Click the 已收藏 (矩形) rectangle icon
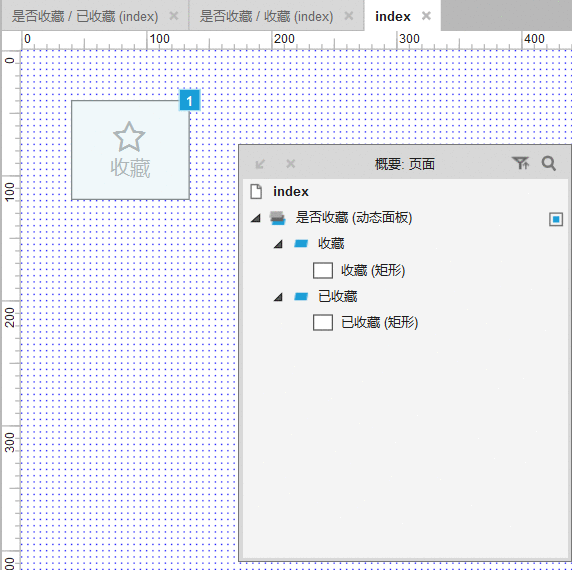 pos(323,322)
